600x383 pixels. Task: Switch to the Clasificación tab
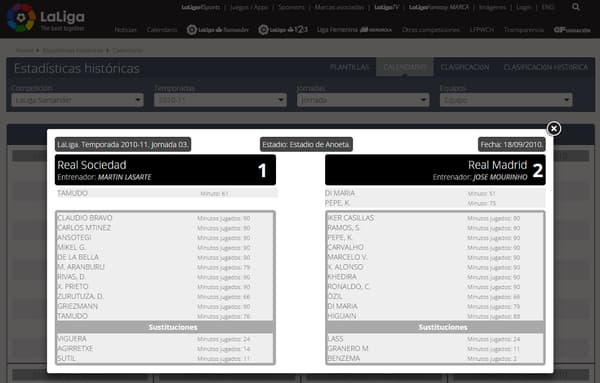(465, 67)
